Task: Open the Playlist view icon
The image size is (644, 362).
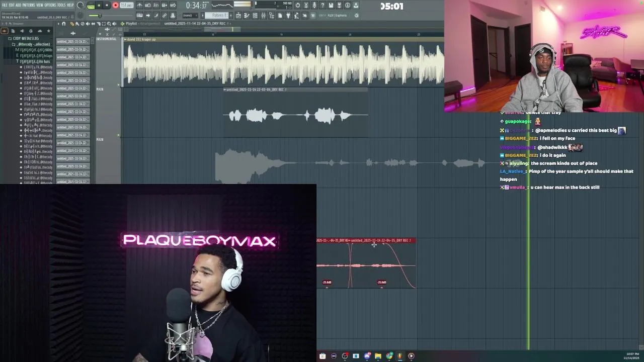Action: click(x=238, y=16)
